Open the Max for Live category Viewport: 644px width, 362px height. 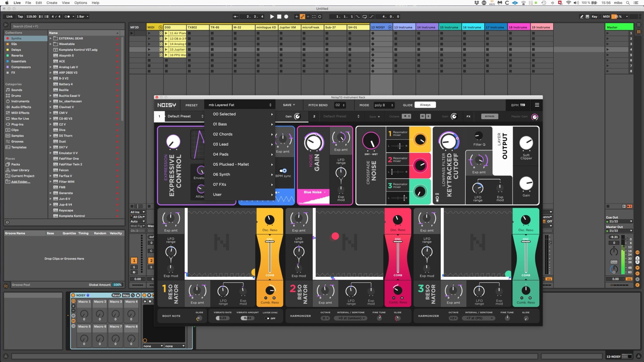coord(20,119)
